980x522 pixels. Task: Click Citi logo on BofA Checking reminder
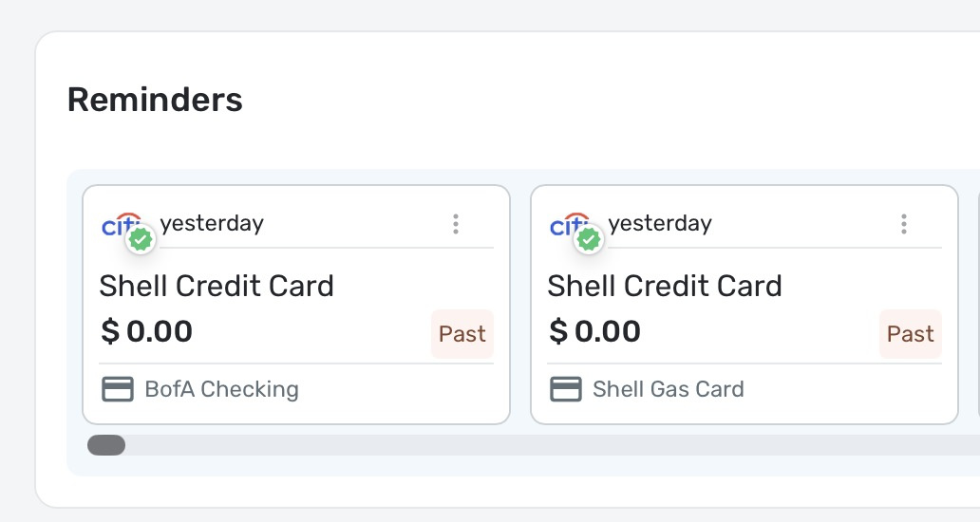[122, 225]
